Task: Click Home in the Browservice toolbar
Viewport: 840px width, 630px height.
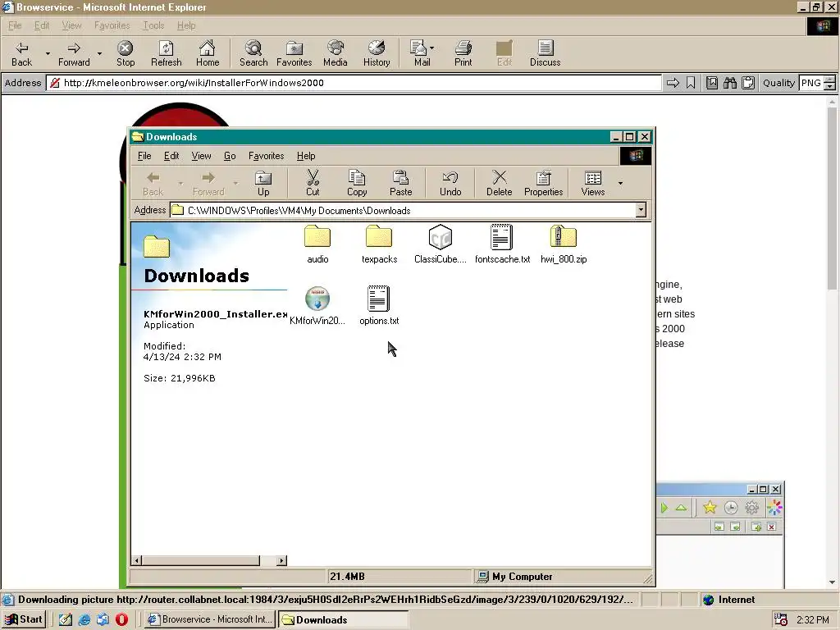Action: click(x=208, y=53)
